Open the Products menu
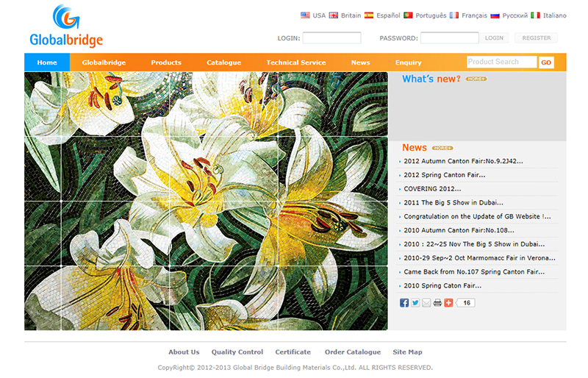Viewport: 588px width, 378px height. 166,63
